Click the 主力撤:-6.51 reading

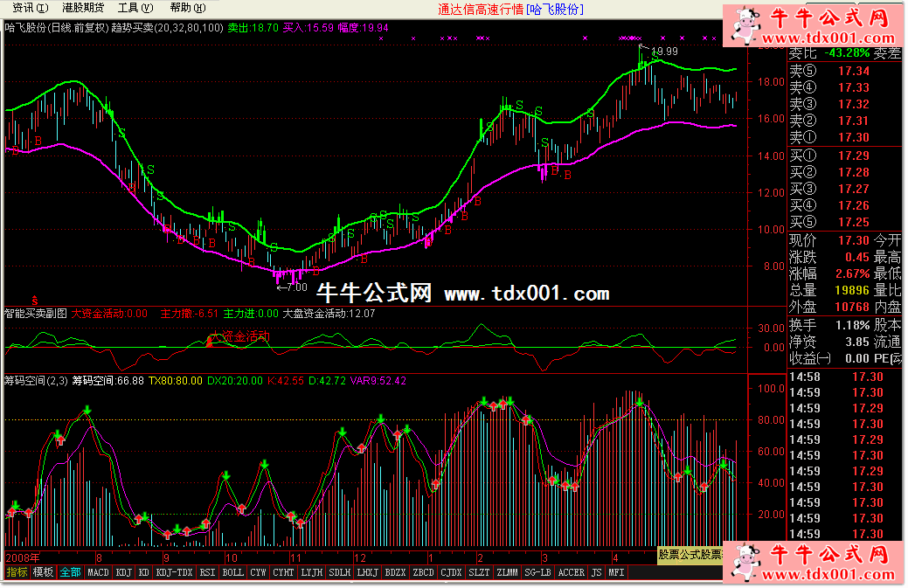pos(190,314)
